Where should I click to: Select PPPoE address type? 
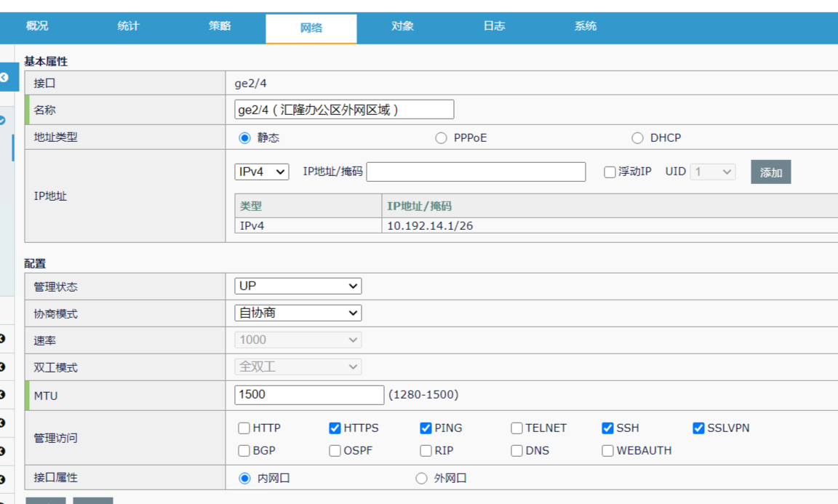(441, 138)
